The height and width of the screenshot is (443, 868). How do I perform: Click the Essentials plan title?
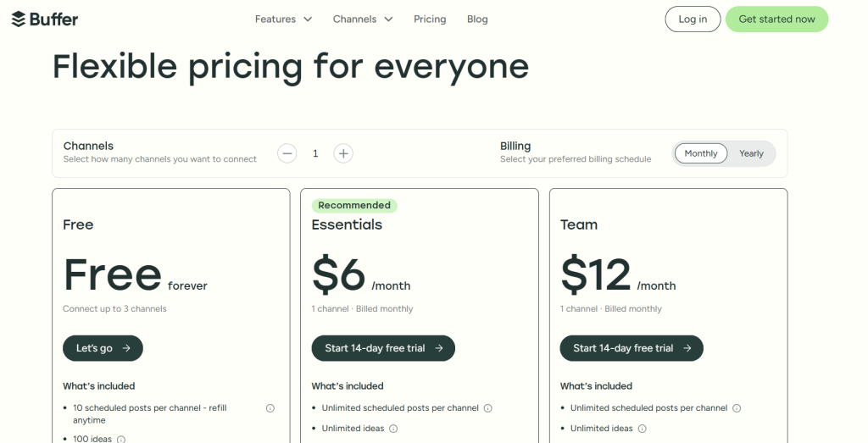click(x=347, y=225)
